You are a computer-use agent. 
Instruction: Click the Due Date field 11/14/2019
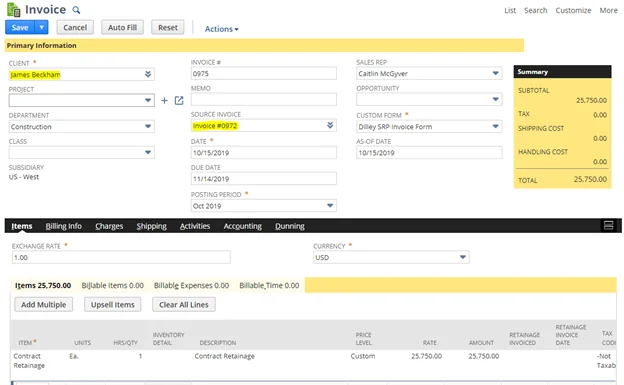263,179
